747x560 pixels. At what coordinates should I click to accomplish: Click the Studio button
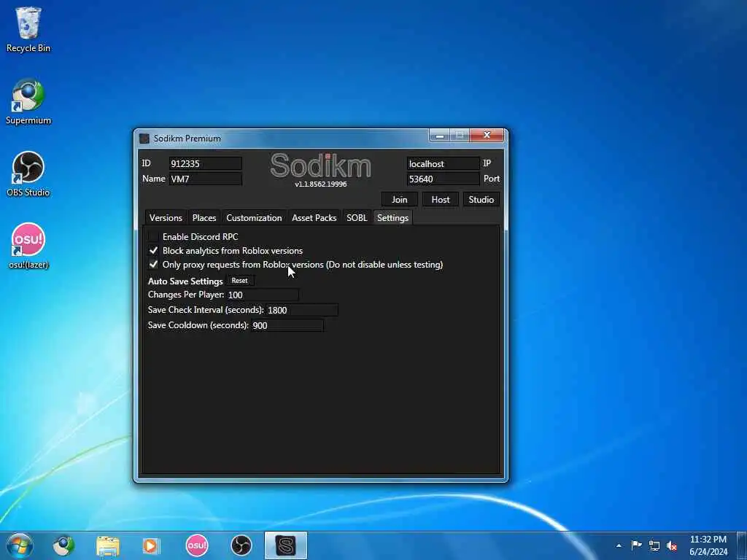[481, 200]
